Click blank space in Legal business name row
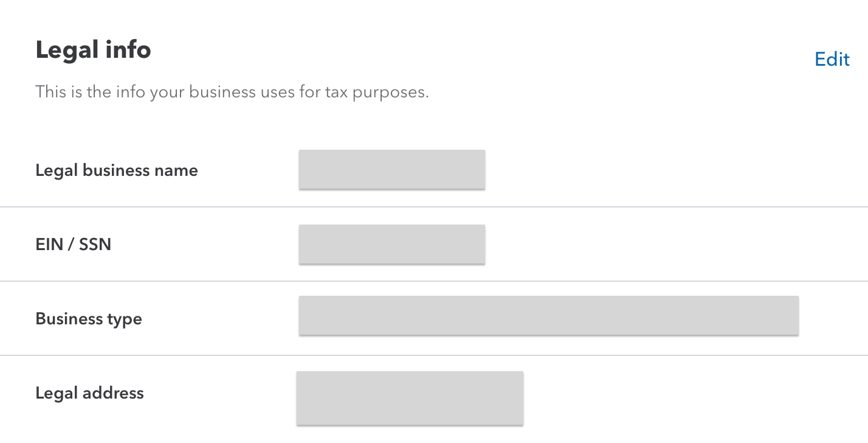 [x=669, y=170]
